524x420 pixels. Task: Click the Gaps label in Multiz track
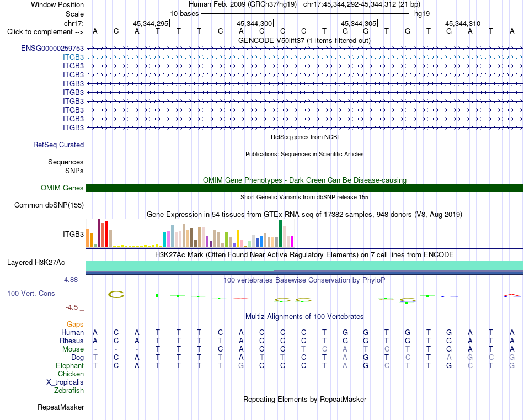75,324
